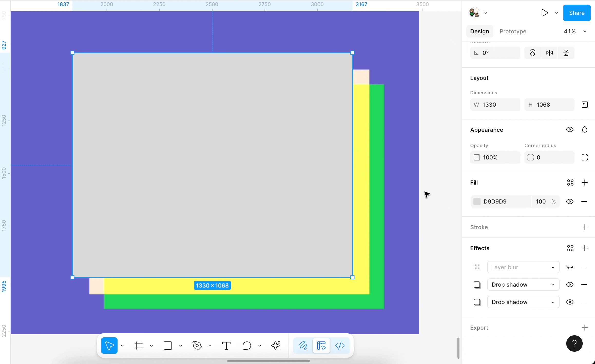
Task: Edit the layer opacity 100% field
Action: pos(495,157)
